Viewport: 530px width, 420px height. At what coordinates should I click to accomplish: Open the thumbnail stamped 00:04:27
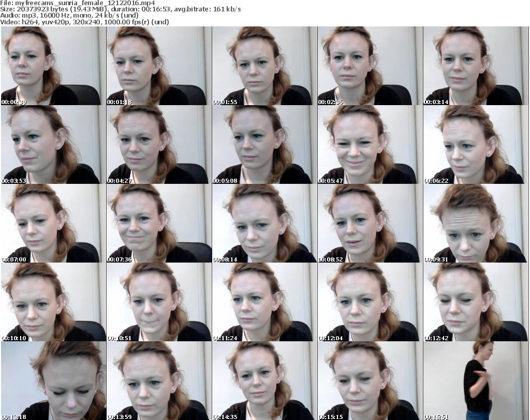[159, 144]
